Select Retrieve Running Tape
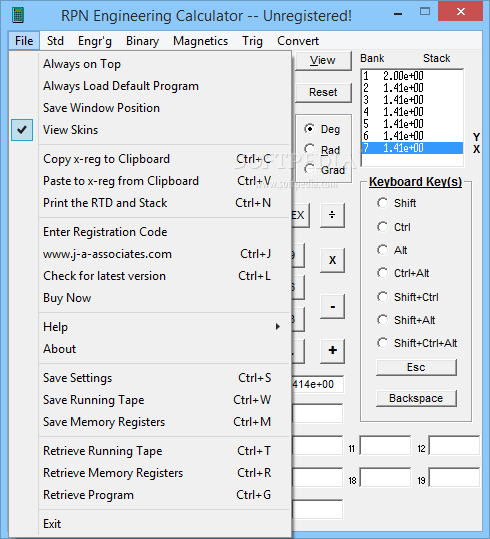Screen dimensions: 490x539 (x=150, y=451)
